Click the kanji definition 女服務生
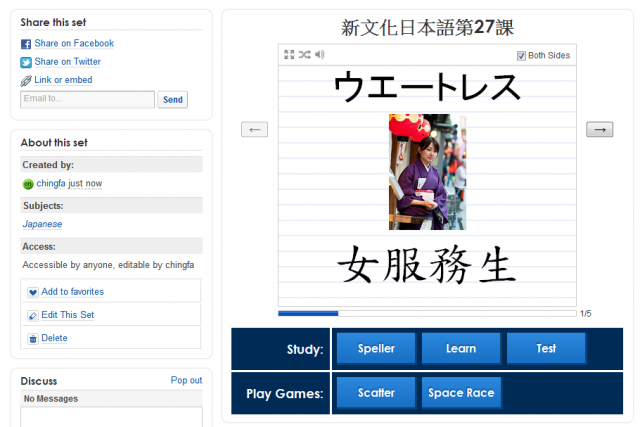640x427 pixels. (x=427, y=265)
